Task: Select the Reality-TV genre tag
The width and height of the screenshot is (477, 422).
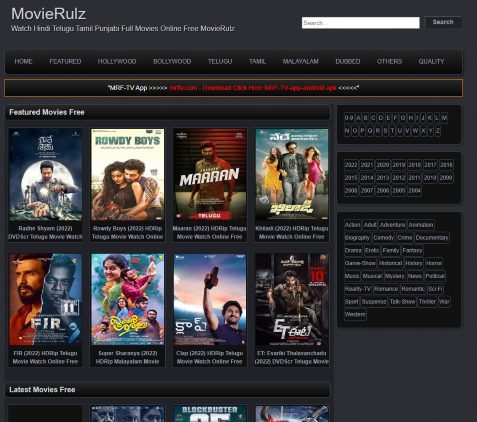Action: tap(358, 289)
